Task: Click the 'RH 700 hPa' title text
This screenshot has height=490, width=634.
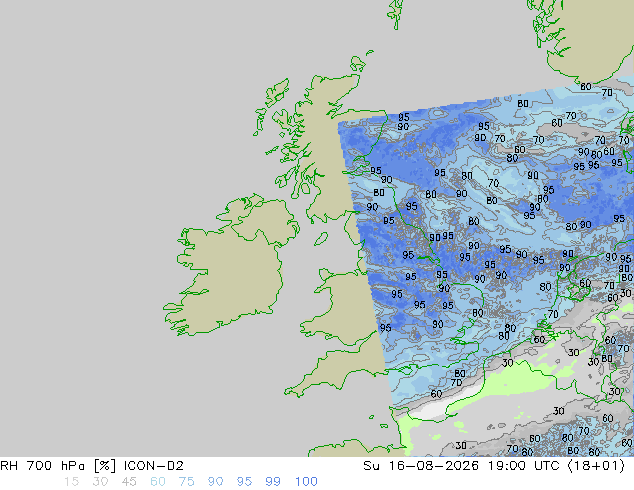Action: (42, 466)
